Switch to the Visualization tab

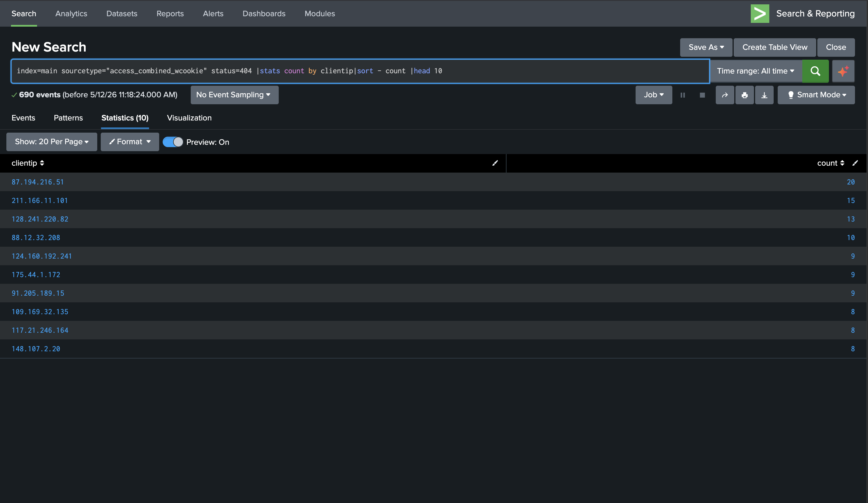pos(189,118)
